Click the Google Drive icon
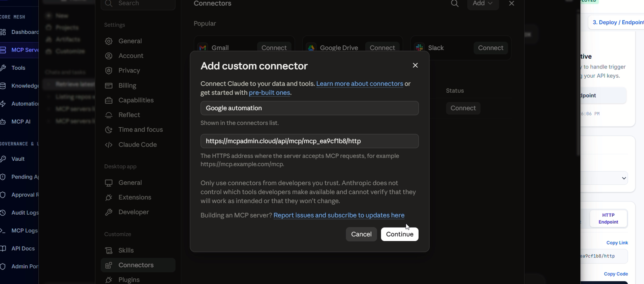The width and height of the screenshot is (644, 284). coord(311,48)
